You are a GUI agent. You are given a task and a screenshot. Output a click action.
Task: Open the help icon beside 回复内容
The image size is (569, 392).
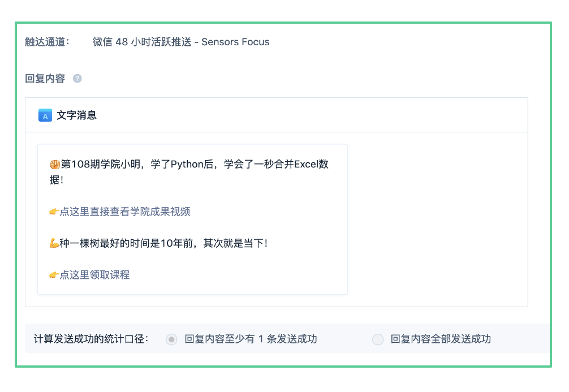77,79
